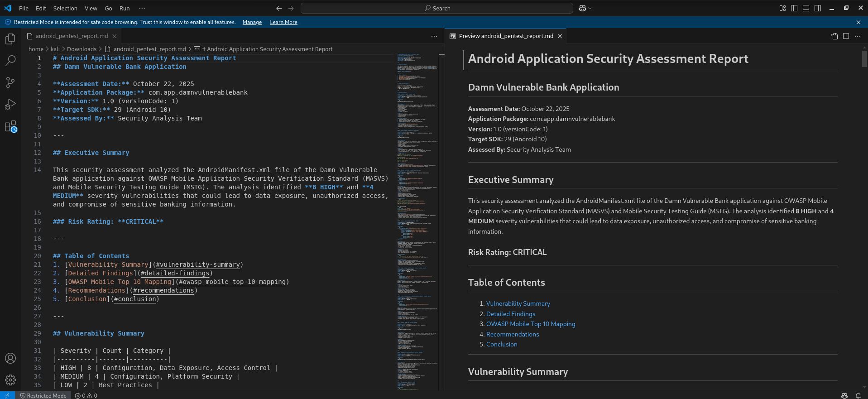The height and width of the screenshot is (399, 868).
Task: Click the restricted mode shield icon in banner
Action: pyautogui.click(x=8, y=22)
